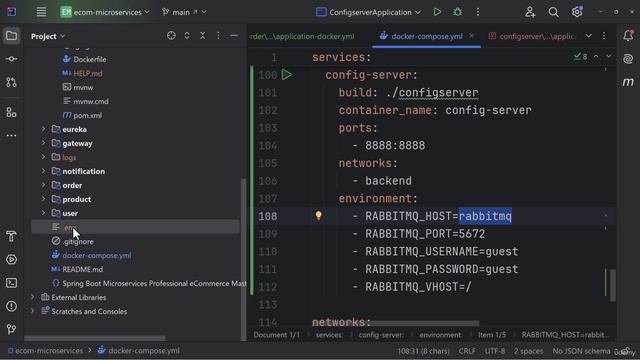The width and height of the screenshot is (640, 360).
Task: Hide the Project panel
Action: pyautogui.click(x=234, y=36)
